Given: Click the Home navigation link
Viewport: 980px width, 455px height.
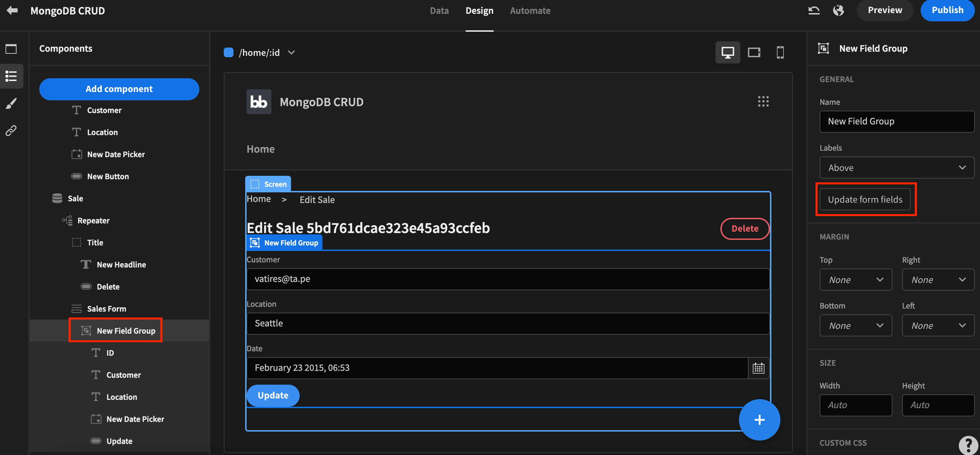Looking at the screenshot, I should (x=261, y=149).
